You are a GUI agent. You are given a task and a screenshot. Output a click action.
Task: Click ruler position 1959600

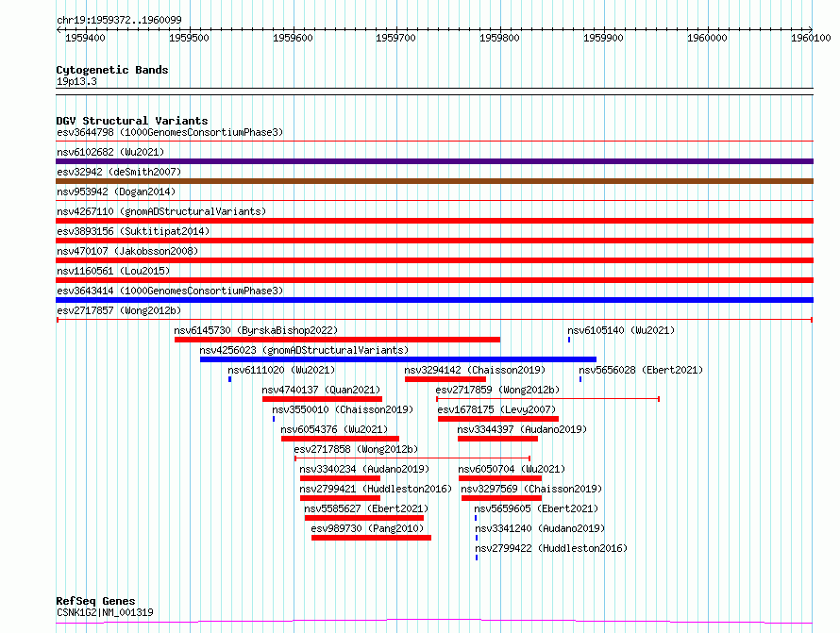tap(293, 38)
